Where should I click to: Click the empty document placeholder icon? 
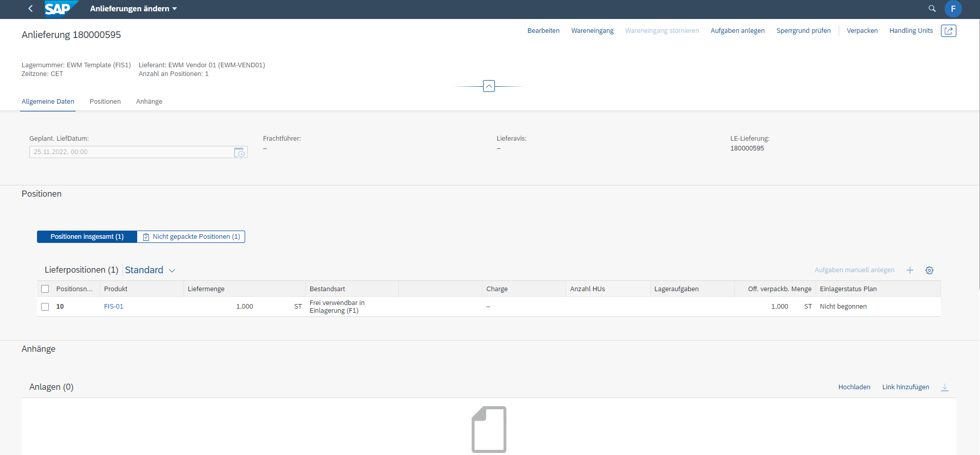[x=489, y=429]
